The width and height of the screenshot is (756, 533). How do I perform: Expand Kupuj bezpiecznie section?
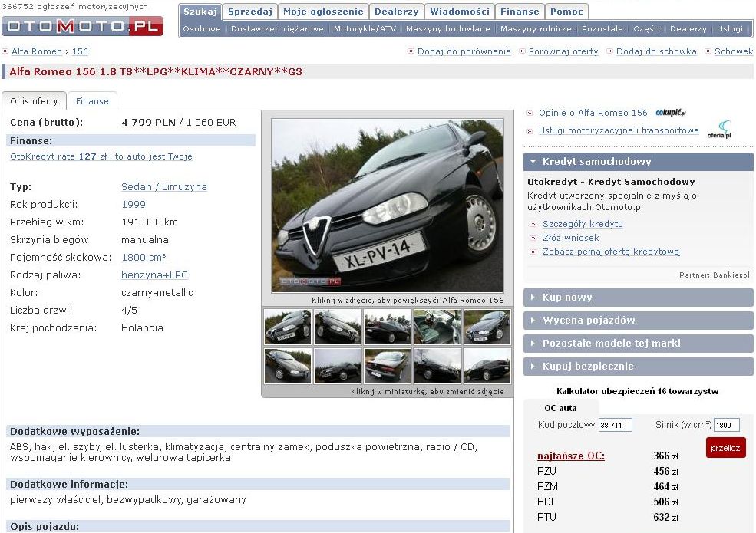[639, 367]
